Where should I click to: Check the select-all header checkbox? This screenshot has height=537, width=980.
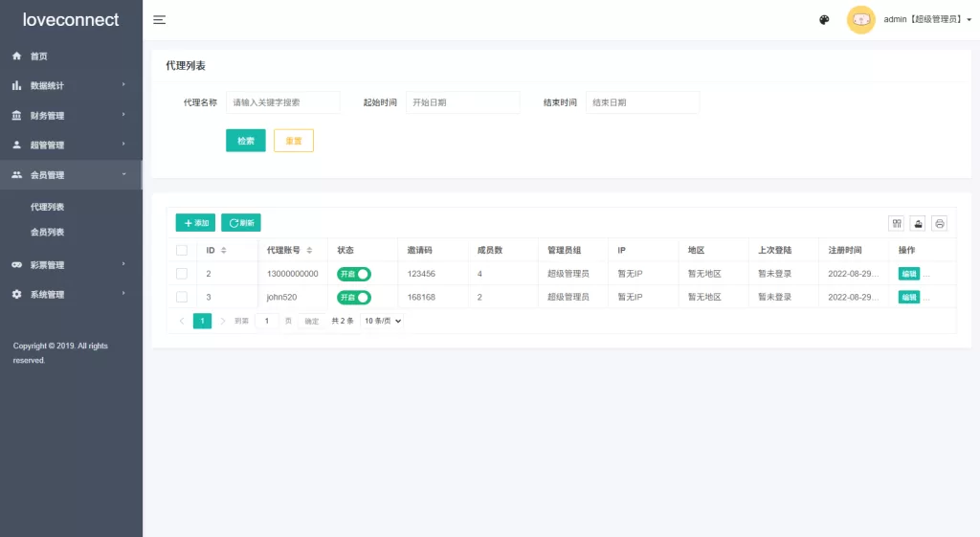click(182, 250)
